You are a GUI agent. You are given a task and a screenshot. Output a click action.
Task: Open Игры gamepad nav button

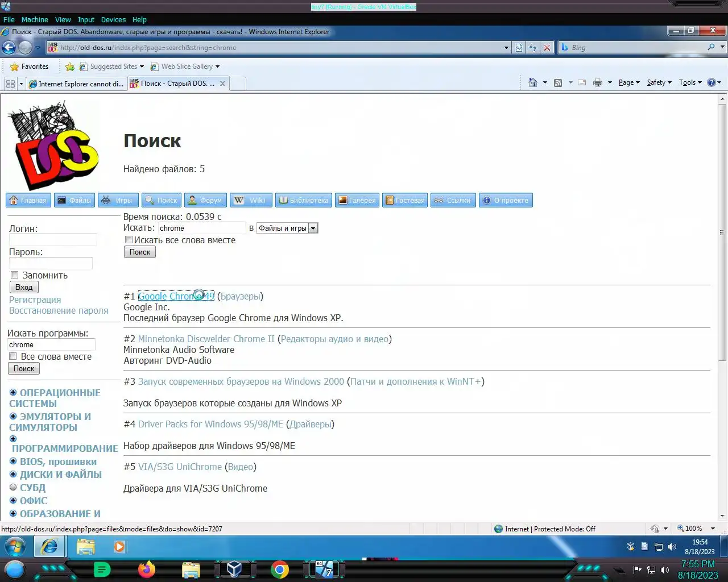pyautogui.click(x=118, y=200)
